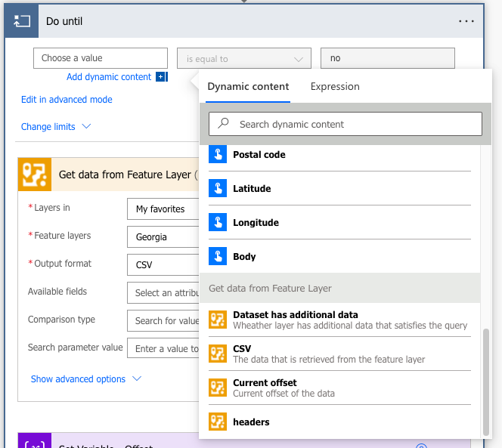Screen dimensions: 502x448
Task: Click the Add dynamic content link
Action: click(109, 77)
